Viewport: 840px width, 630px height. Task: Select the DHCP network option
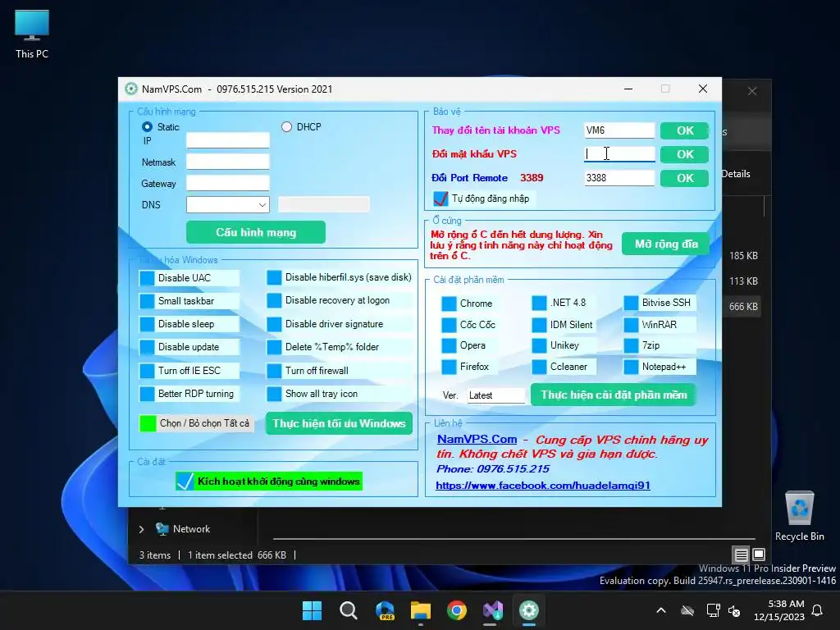tap(286, 127)
